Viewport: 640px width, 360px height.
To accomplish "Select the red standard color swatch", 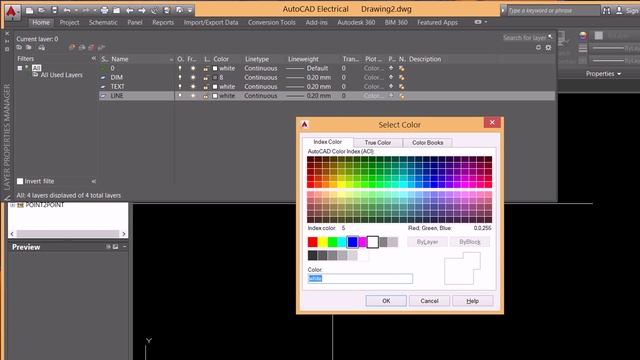I will 313,242.
